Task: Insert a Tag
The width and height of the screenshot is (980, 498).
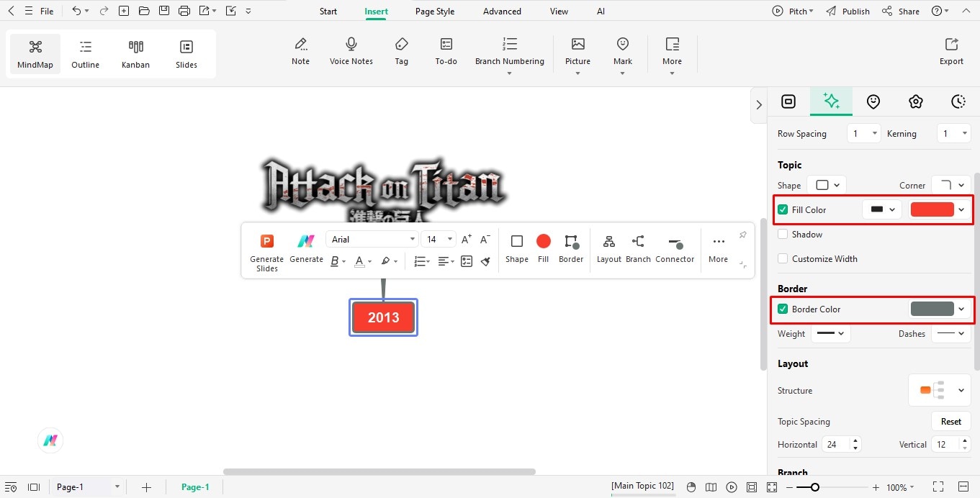Action: point(402,51)
